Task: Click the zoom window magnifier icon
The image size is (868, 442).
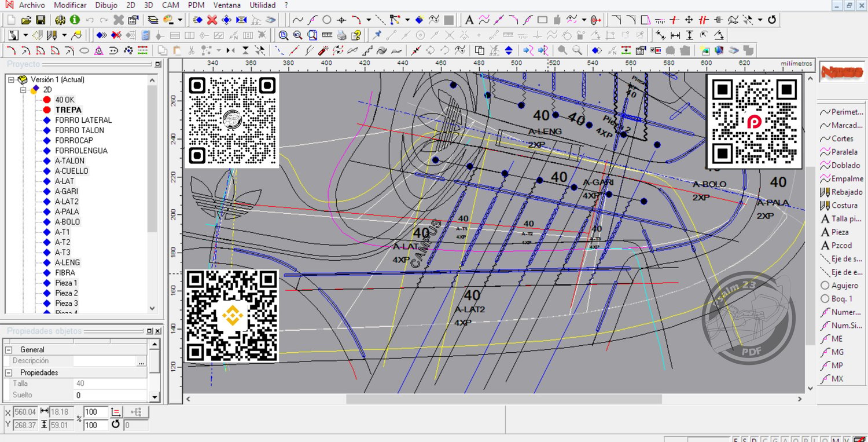Action: [x=284, y=35]
